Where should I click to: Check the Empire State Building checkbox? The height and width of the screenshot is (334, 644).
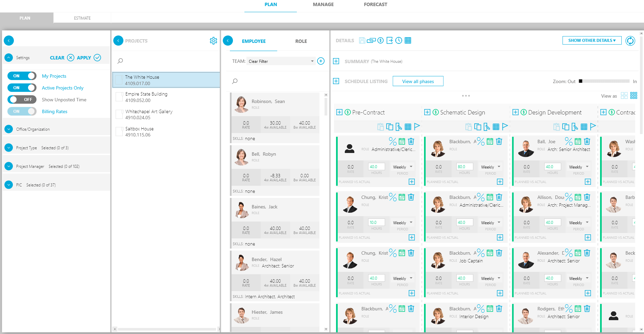(119, 97)
